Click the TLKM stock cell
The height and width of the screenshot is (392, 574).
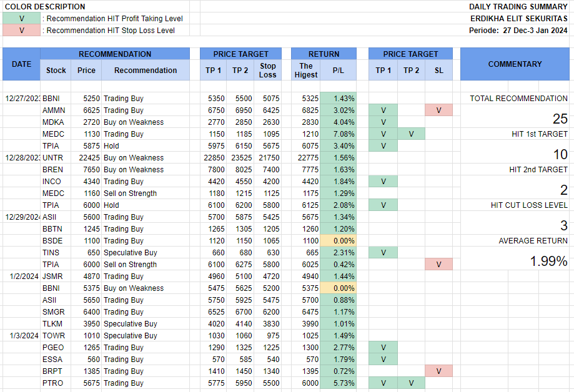[x=52, y=324]
